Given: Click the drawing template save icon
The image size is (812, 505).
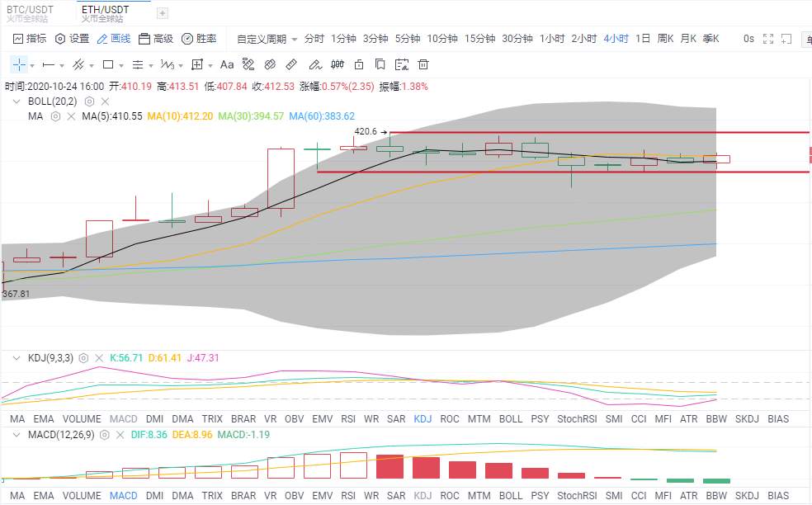Looking at the screenshot, I should tap(401, 64).
